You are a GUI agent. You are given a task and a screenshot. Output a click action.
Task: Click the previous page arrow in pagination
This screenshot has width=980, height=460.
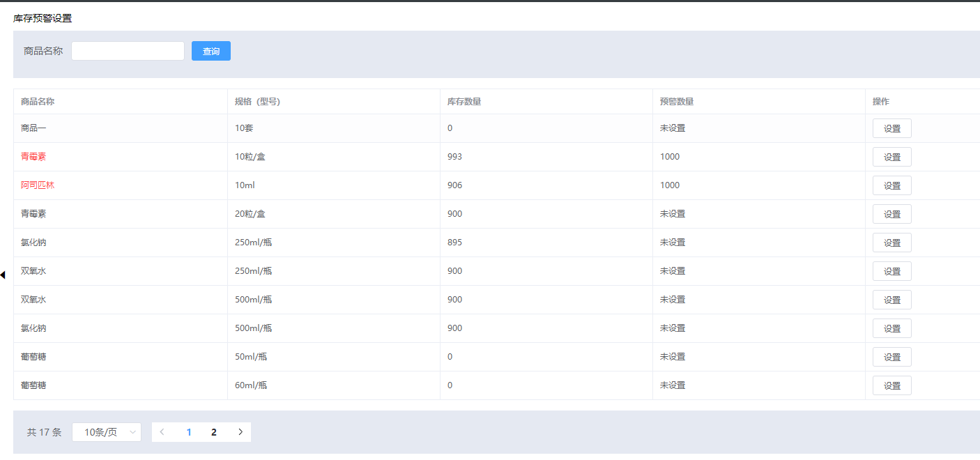click(x=162, y=432)
